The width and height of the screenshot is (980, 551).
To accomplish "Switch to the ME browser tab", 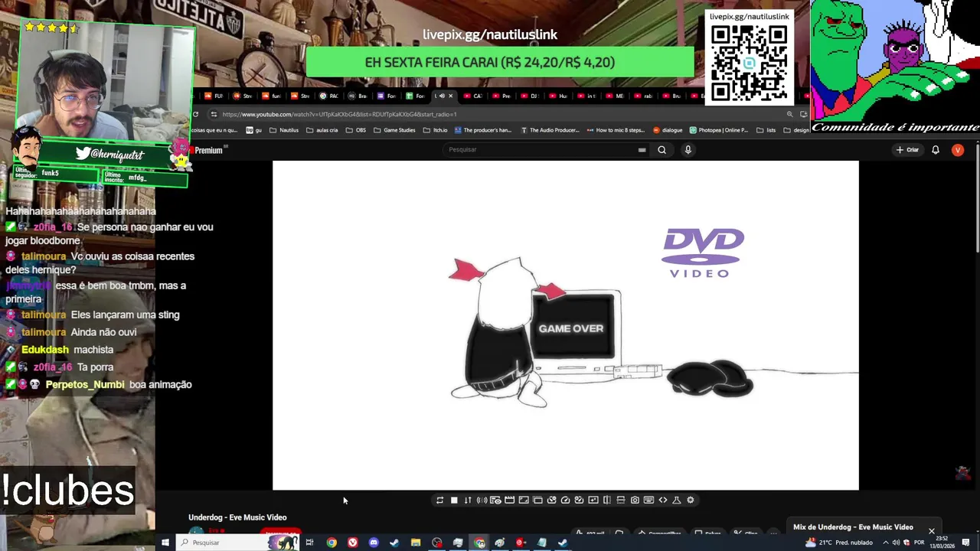I will 616,96.
